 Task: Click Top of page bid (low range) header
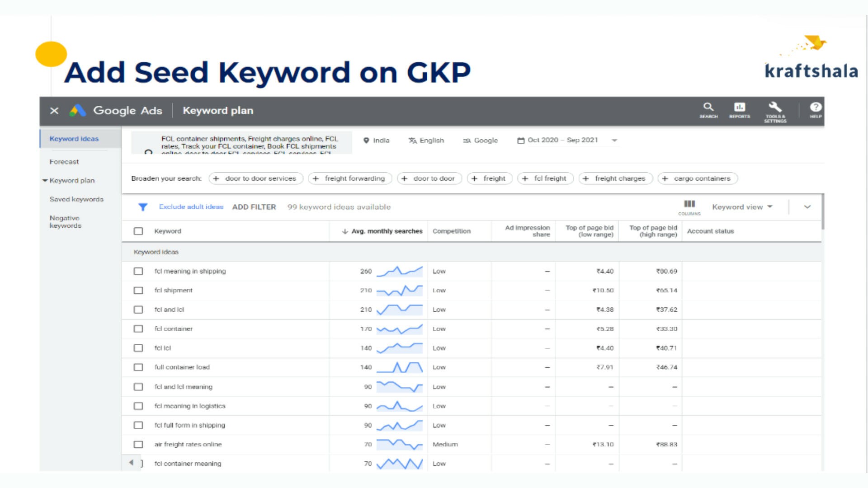(x=590, y=231)
